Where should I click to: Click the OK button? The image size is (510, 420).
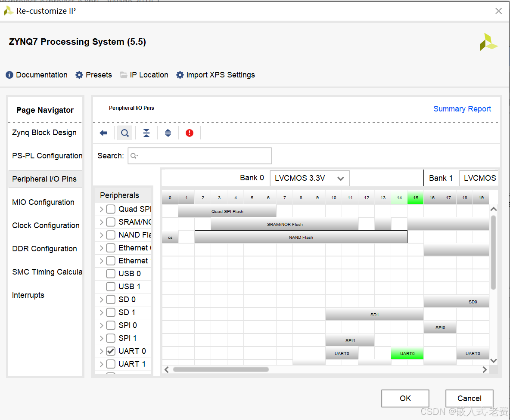coord(405,398)
